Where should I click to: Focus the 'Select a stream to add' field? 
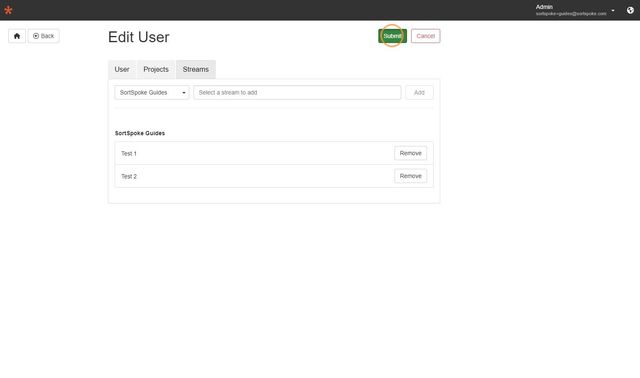click(x=297, y=93)
